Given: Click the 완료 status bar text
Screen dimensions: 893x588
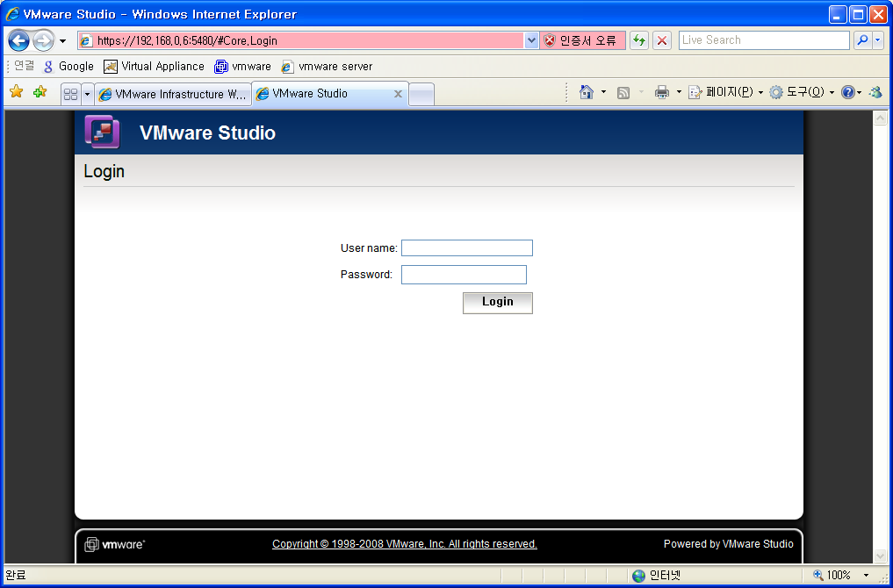Looking at the screenshot, I should 16,576.
